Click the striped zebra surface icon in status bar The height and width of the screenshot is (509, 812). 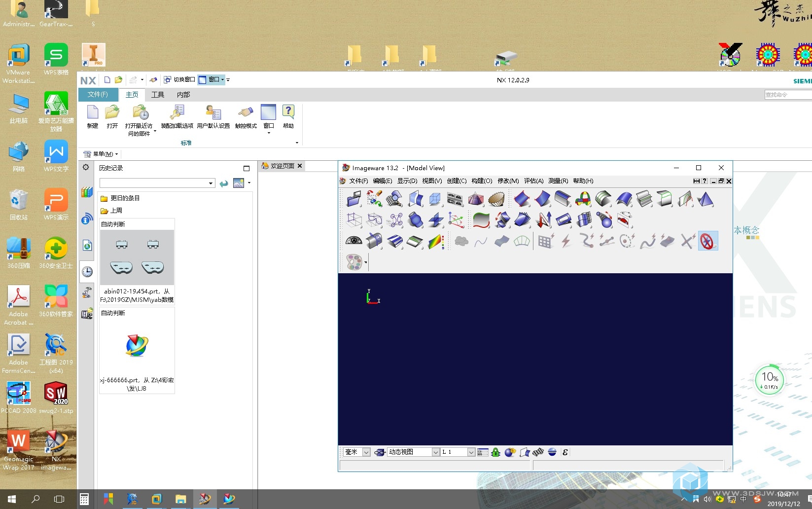pyautogui.click(x=538, y=452)
